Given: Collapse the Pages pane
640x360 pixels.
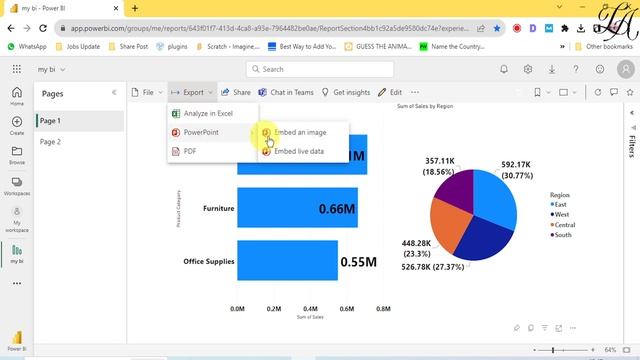Looking at the screenshot, I should point(114,93).
